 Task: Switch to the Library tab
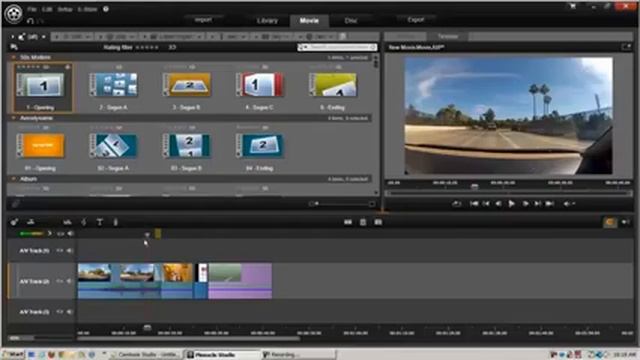tap(267, 20)
